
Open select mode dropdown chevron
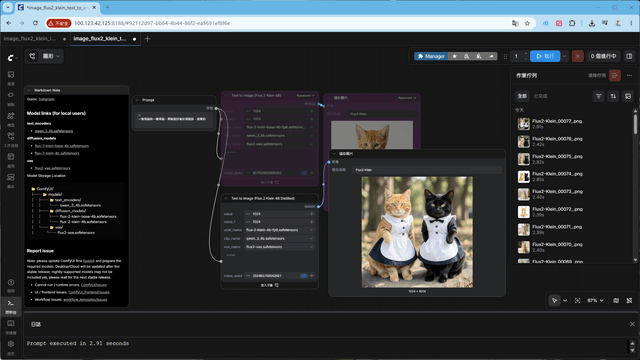coord(565,300)
